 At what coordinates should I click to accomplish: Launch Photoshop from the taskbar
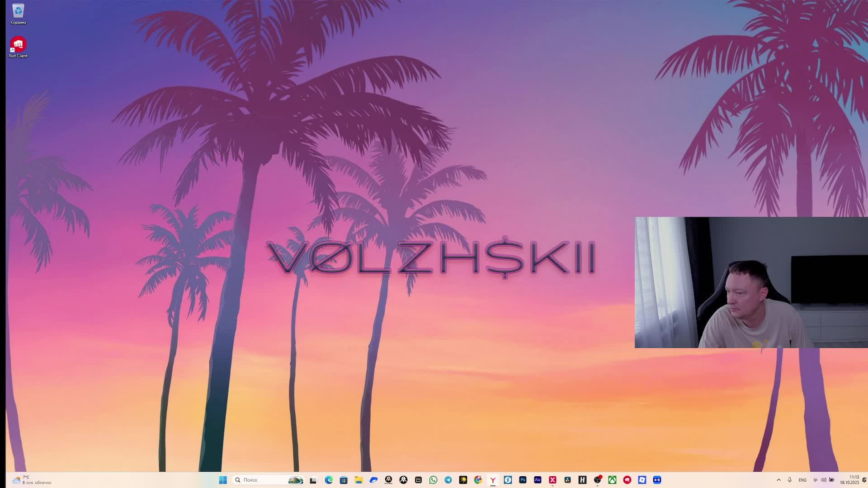(523, 480)
